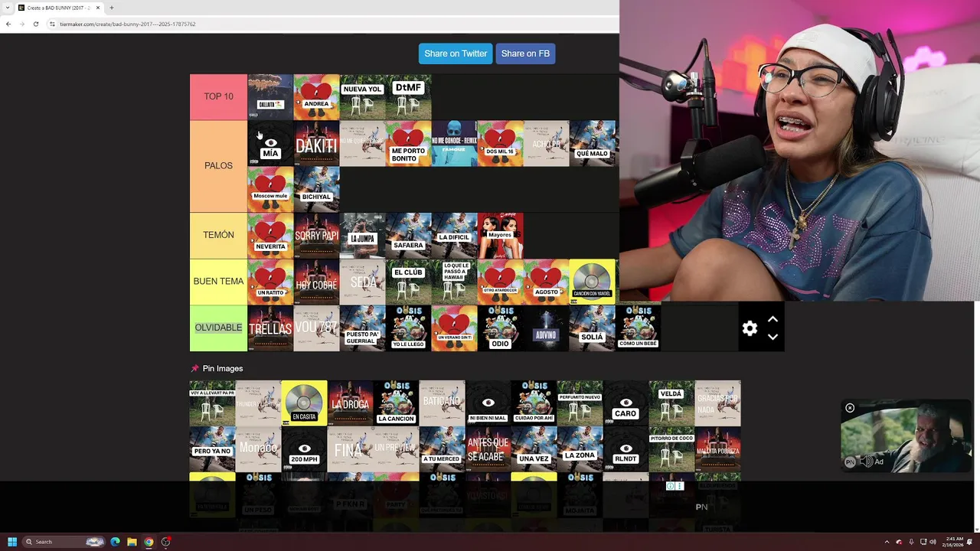Select the TRELLAS tile
This screenshot has height=551, width=980.
click(x=270, y=328)
